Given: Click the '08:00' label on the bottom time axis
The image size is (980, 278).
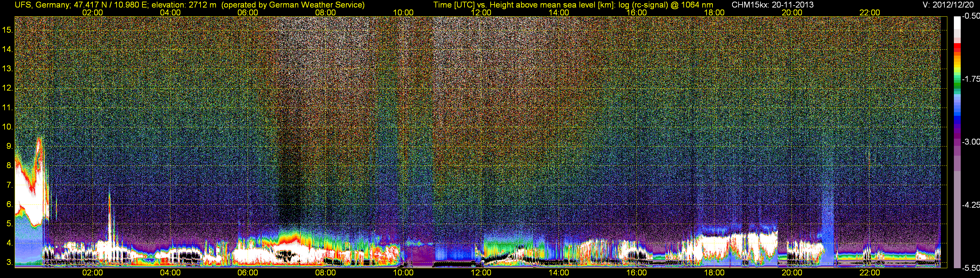Looking at the screenshot, I should click(x=326, y=273).
